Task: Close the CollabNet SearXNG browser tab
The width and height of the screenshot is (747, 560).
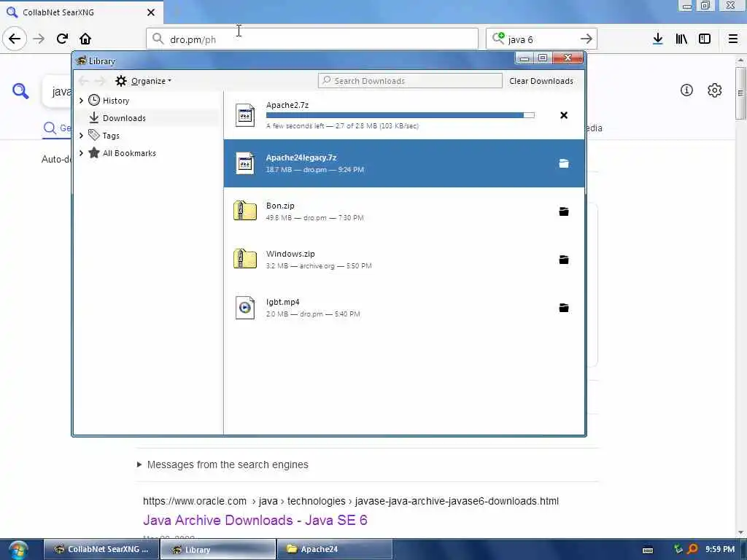Action: tap(151, 12)
